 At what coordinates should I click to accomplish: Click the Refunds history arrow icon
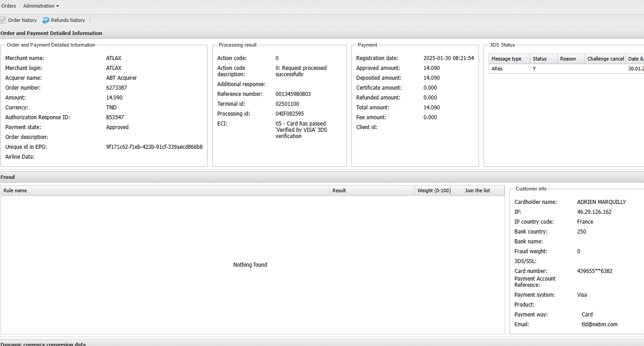tap(46, 20)
